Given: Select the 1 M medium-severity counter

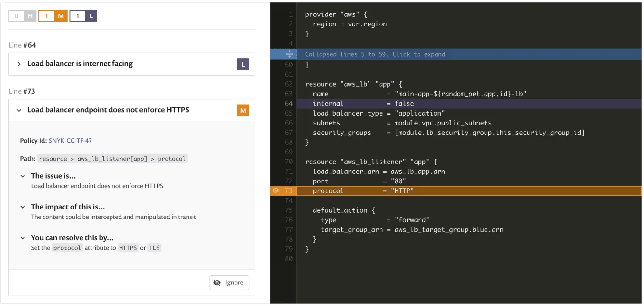Looking at the screenshot, I should (52, 15).
